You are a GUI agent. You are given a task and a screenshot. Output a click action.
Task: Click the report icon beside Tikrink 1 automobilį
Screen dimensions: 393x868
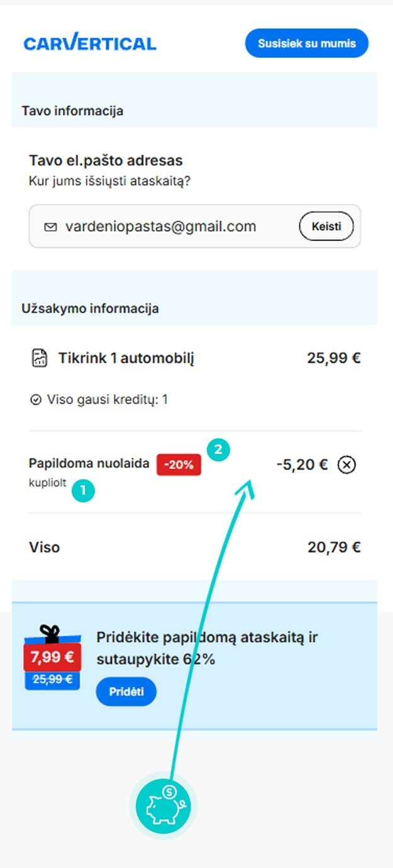[x=39, y=359]
